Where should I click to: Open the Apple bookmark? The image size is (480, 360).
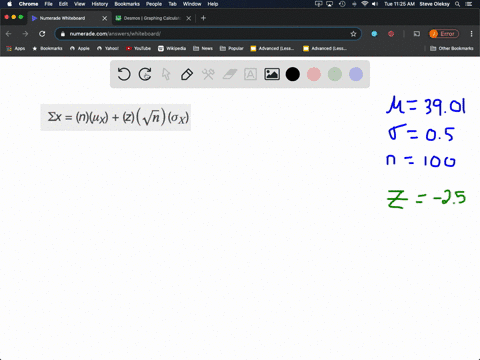(80, 48)
